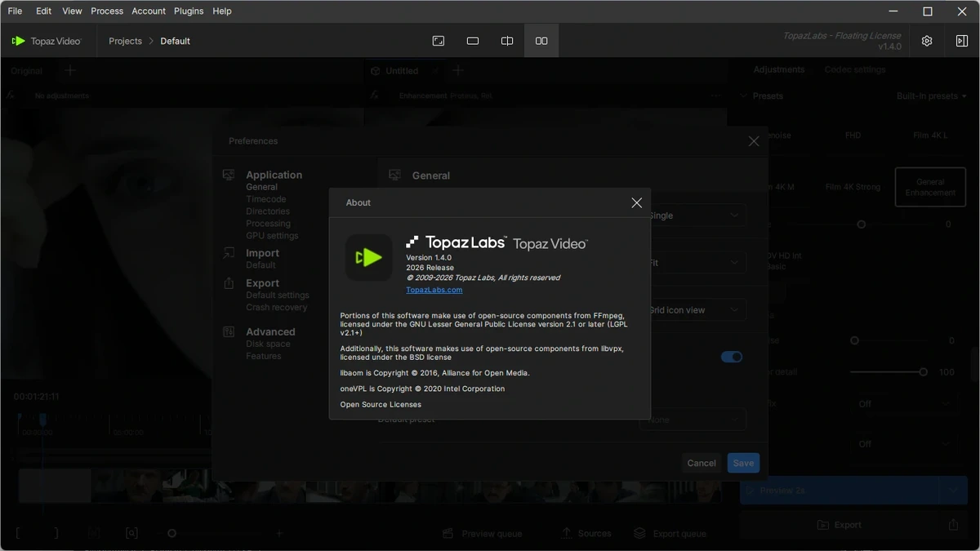Screen dimensions: 980x551
Task: Toggle the right side panel icon
Action: (962, 41)
